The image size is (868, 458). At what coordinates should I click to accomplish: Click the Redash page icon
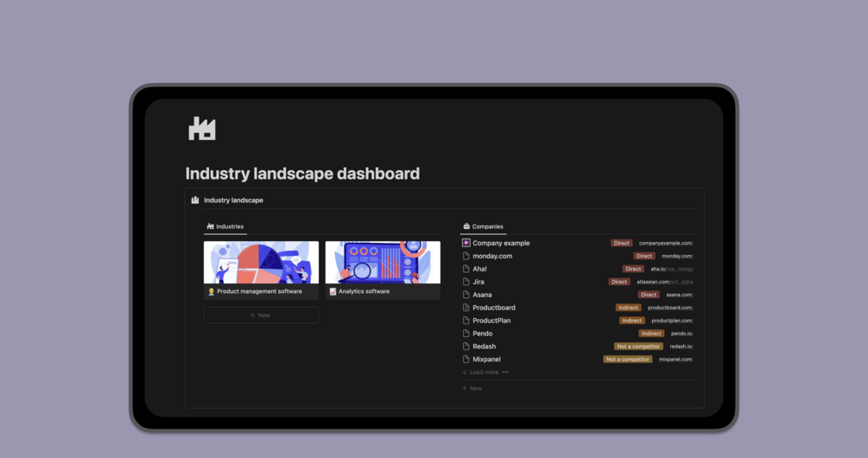(466, 347)
